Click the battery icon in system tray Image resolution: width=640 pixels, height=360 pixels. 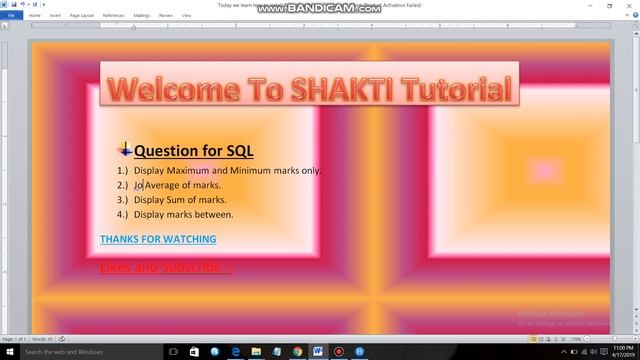[x=574, y=352]
